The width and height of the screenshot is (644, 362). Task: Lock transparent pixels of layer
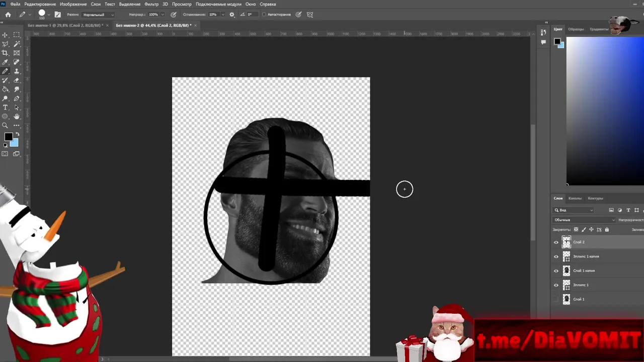pos(576,230)
